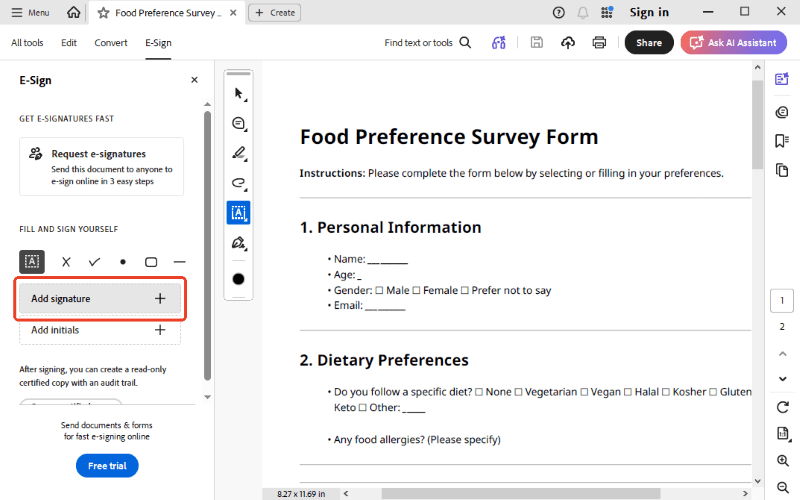Open the page display settings icon

(783, 434)
